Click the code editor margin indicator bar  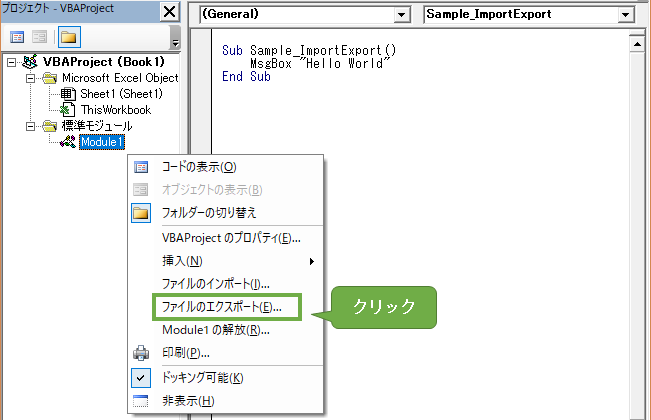click(x=201, y=224)
